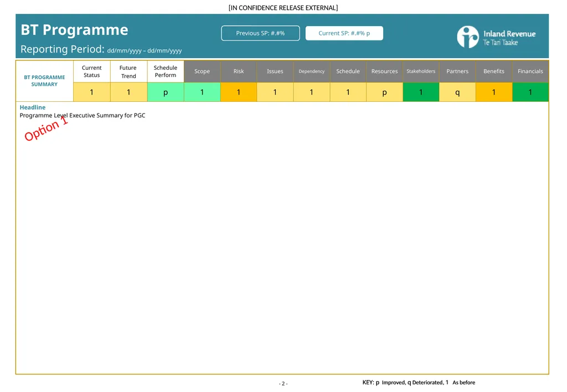Click the KEY legend in the footer
This screenshot has width=567, height=392.
point(419,383)
